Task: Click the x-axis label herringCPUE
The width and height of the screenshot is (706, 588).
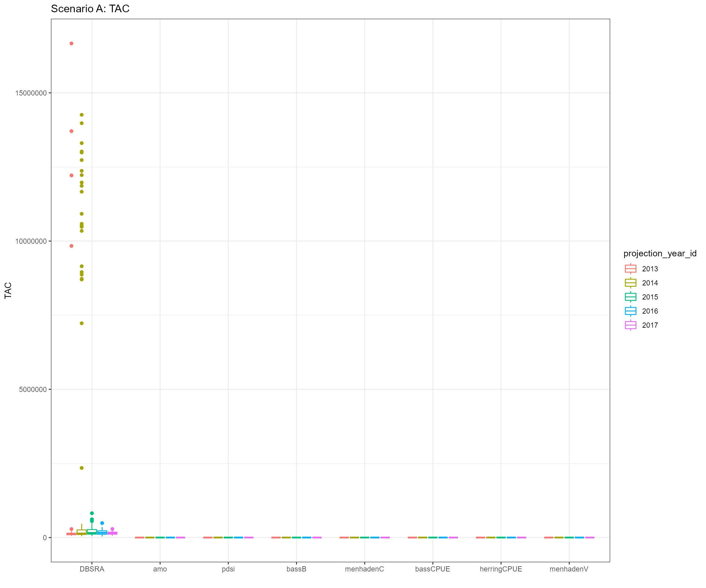Action: coord(501,569)
